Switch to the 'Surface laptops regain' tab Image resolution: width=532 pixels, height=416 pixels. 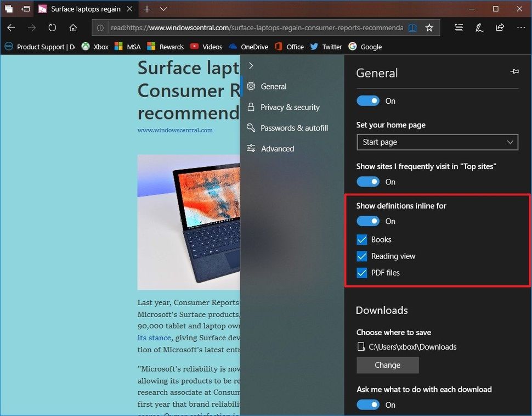[85, 9]
